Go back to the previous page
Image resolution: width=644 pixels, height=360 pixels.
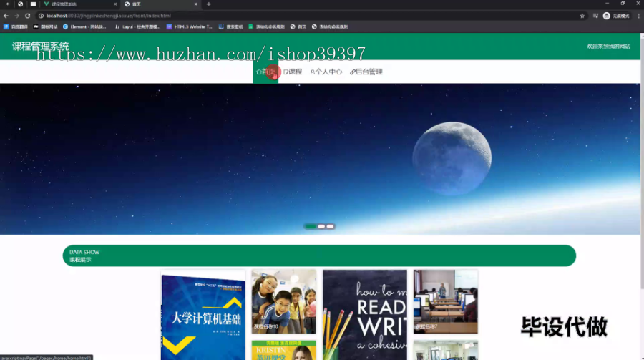tap(6, 16)
